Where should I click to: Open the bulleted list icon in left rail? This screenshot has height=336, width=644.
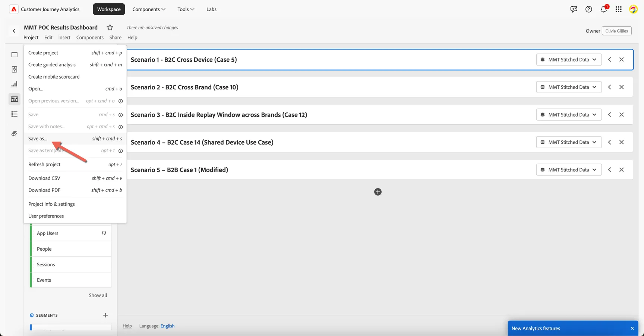tap(15, 114)
